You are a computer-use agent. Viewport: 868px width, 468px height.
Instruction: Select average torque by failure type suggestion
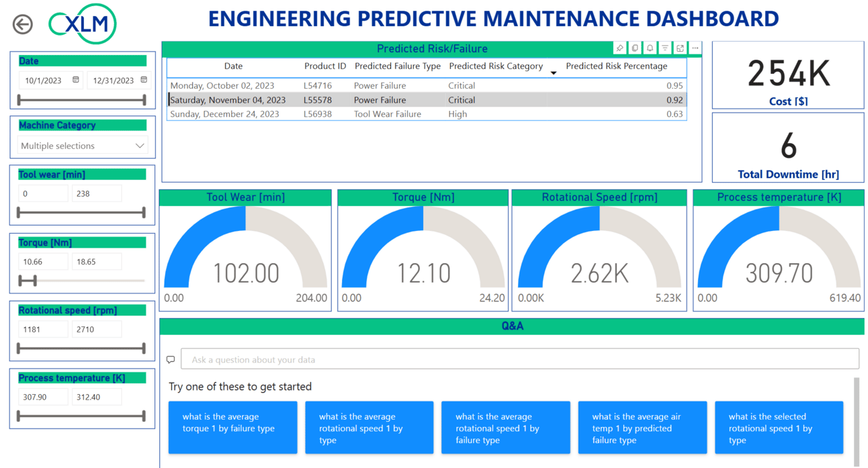[232, 428]
